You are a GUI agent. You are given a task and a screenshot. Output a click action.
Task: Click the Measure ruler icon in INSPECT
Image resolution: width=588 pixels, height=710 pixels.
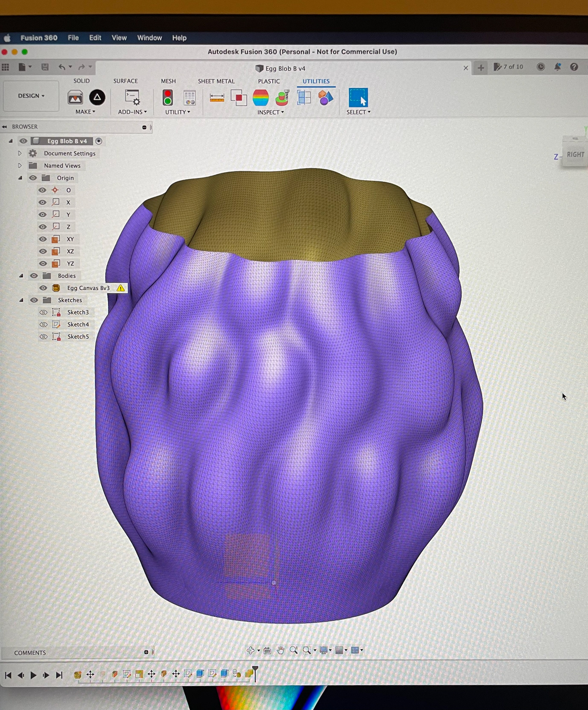(217, 98)
